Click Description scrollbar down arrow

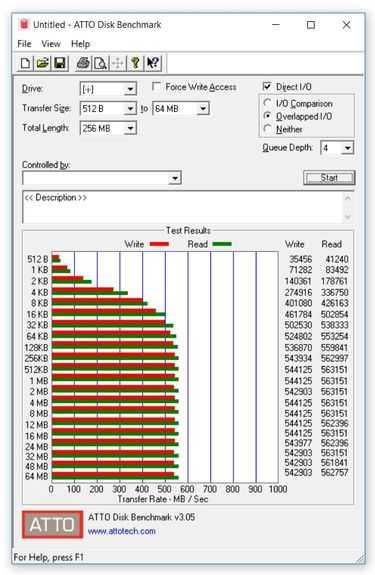[348, 217]
